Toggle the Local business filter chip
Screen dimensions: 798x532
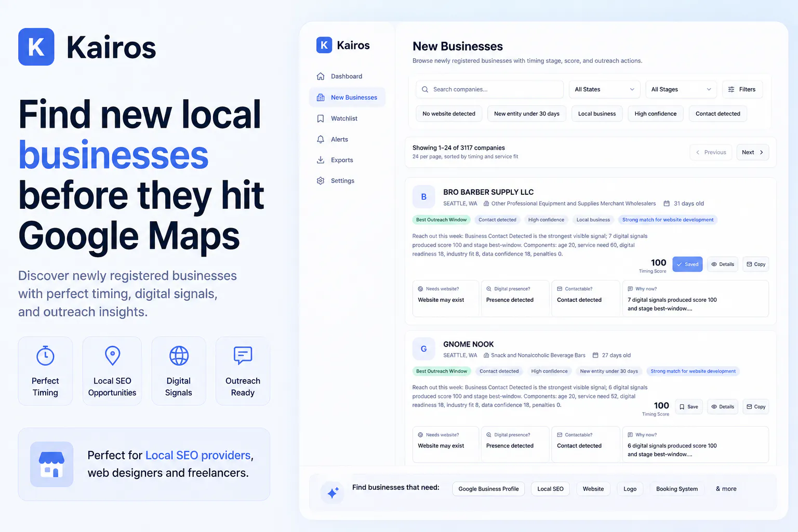point(597,114)
